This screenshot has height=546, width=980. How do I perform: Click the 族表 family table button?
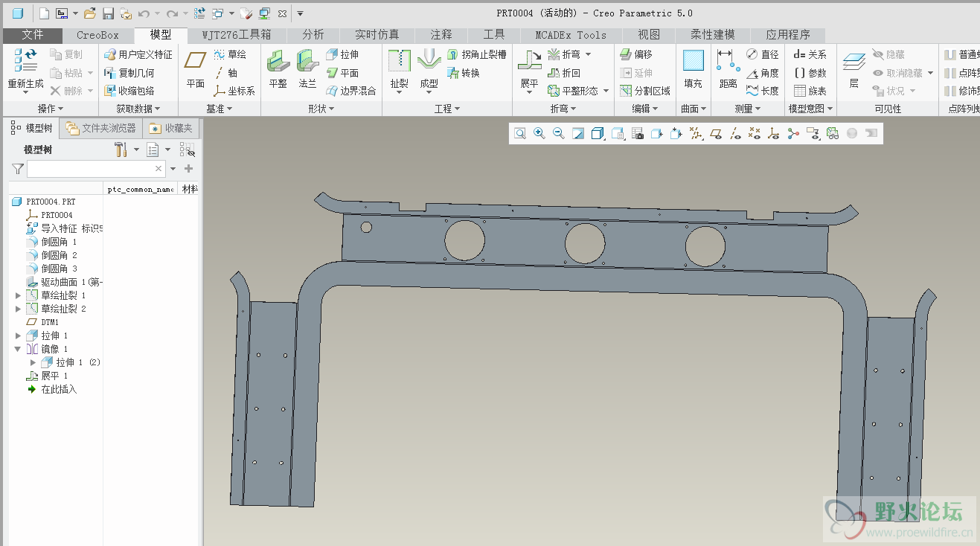coord(810,91)
